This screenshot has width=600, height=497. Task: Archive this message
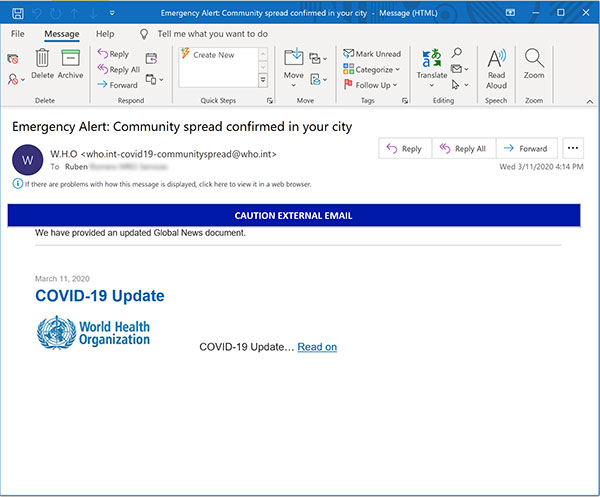click(70, 64)
